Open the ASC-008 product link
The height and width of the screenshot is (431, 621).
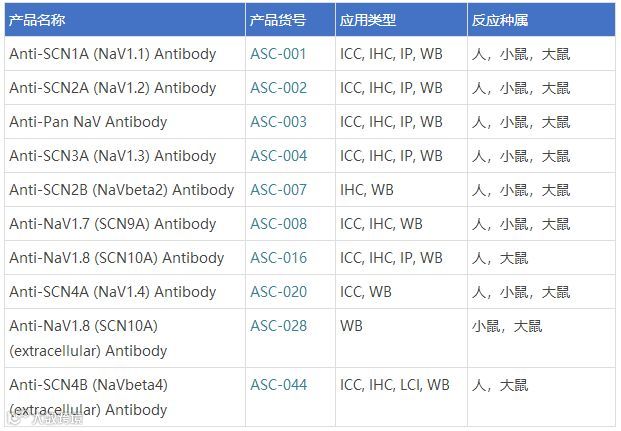pos(278,224)
